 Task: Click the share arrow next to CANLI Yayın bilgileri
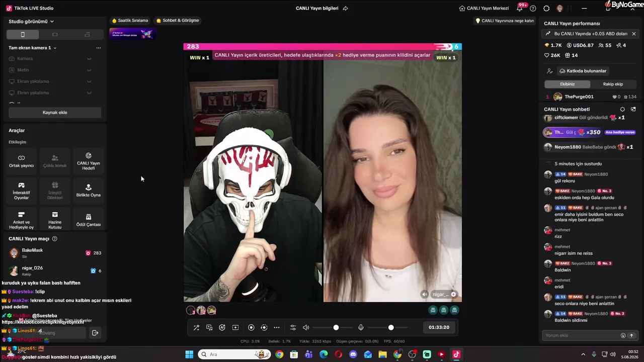[x=345, y=8]
